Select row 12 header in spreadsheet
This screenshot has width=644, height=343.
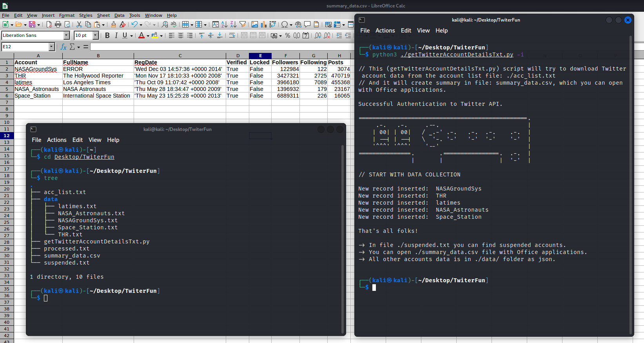point(7,136)
